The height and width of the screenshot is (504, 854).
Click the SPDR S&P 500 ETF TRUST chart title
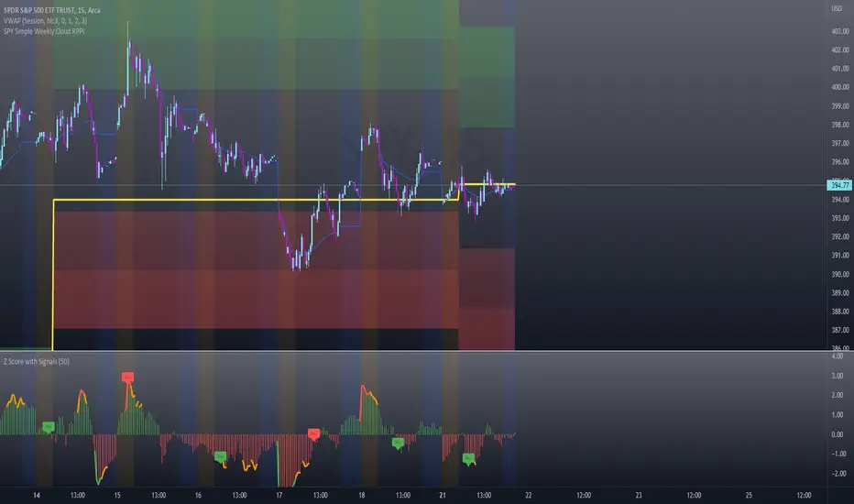51,10
